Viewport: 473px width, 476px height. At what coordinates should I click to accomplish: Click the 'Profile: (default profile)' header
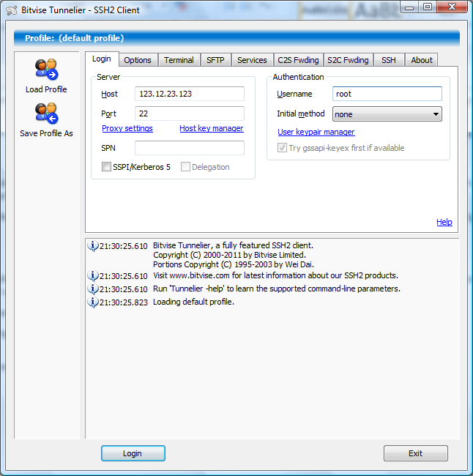pos(236,38)
